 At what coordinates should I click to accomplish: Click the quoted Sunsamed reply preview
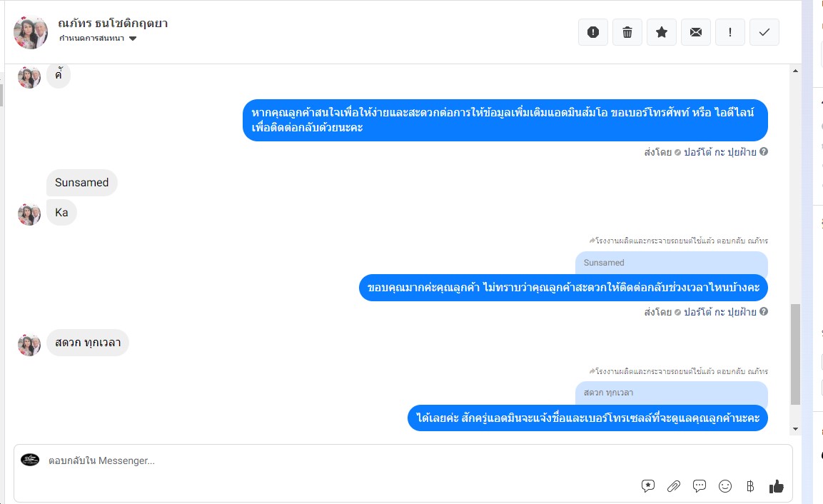(x=671, y=263)
